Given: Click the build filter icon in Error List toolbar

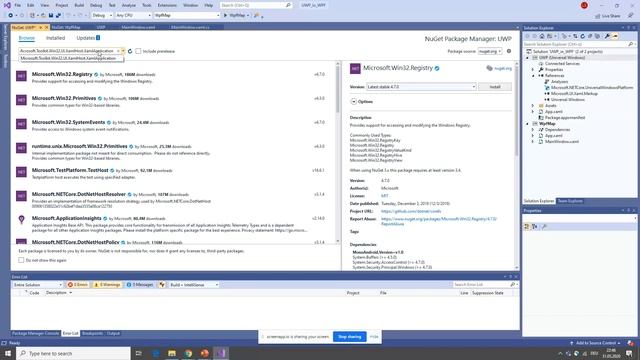Looking at the screenshot, I should coord(162,284).
